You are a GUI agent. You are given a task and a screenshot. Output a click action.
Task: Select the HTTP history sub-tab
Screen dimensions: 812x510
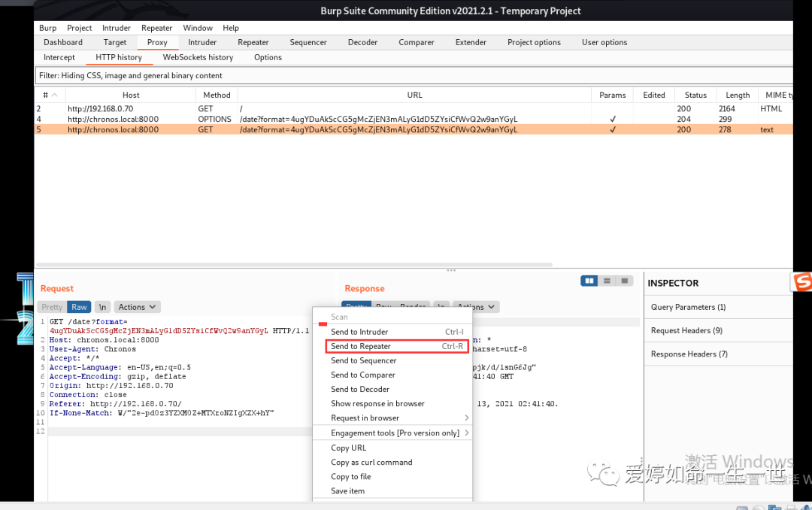tap(119, 57)
